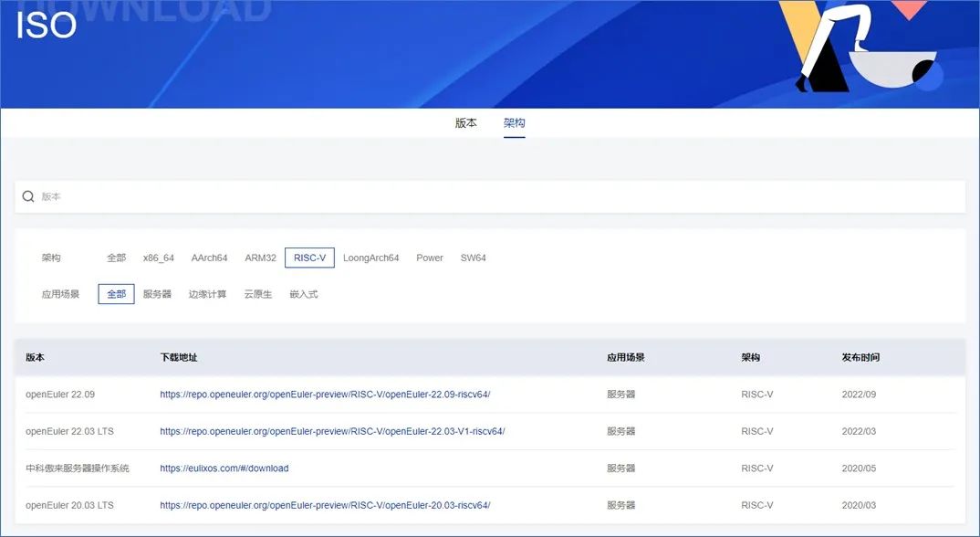Confirm RISC-V filter is selected
Screen dimensions: 980x537
[x=309, y=257]
